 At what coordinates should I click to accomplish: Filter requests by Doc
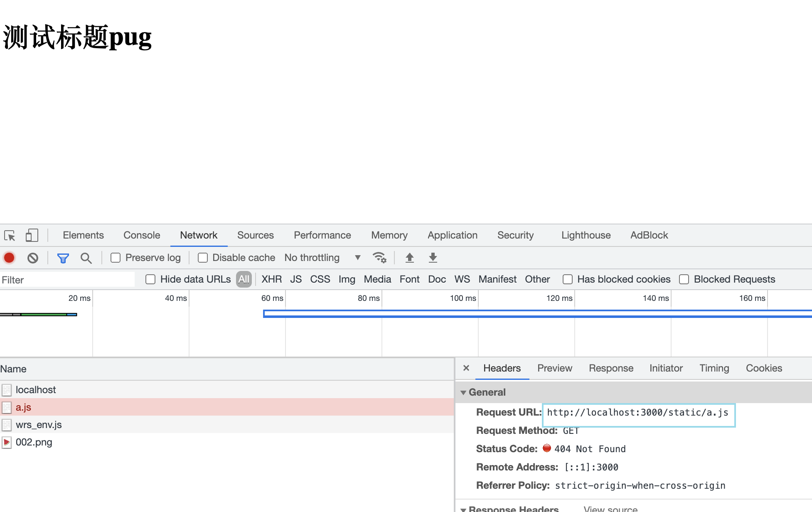tap(437, 279)
